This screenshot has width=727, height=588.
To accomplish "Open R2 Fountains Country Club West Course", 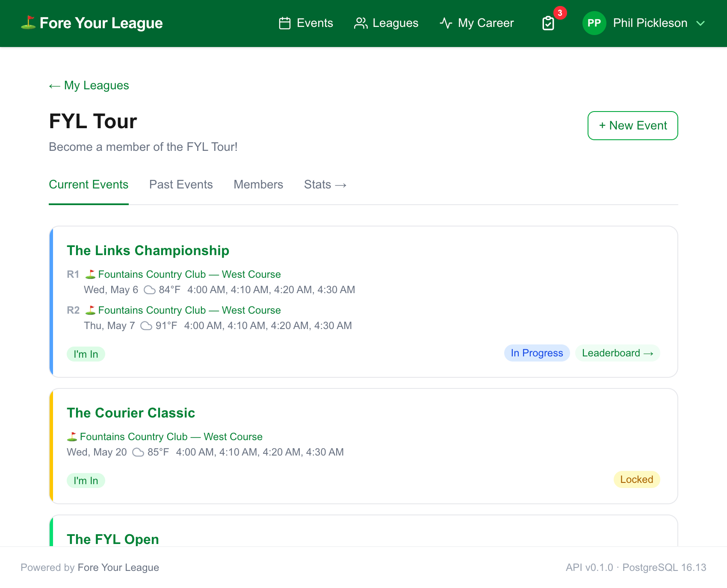I will (x=189, y=310).
